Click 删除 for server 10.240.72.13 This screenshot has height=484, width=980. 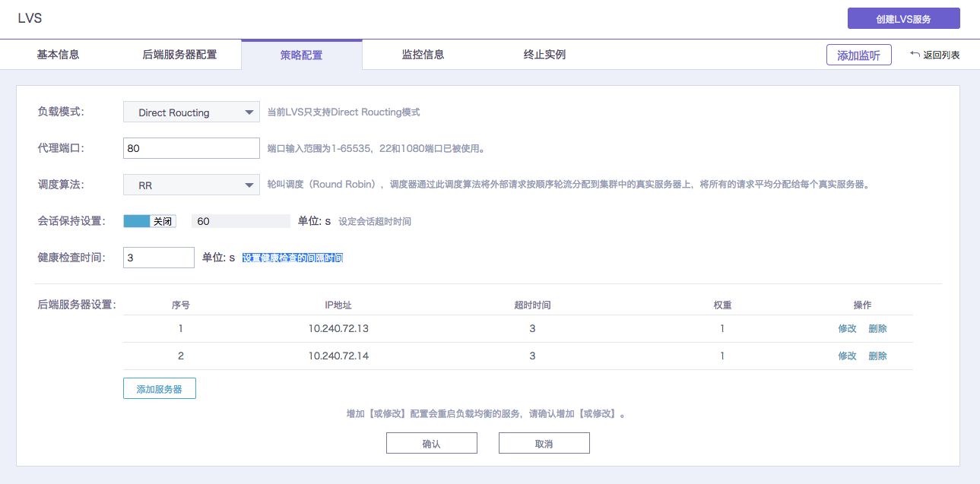(877, 329)
